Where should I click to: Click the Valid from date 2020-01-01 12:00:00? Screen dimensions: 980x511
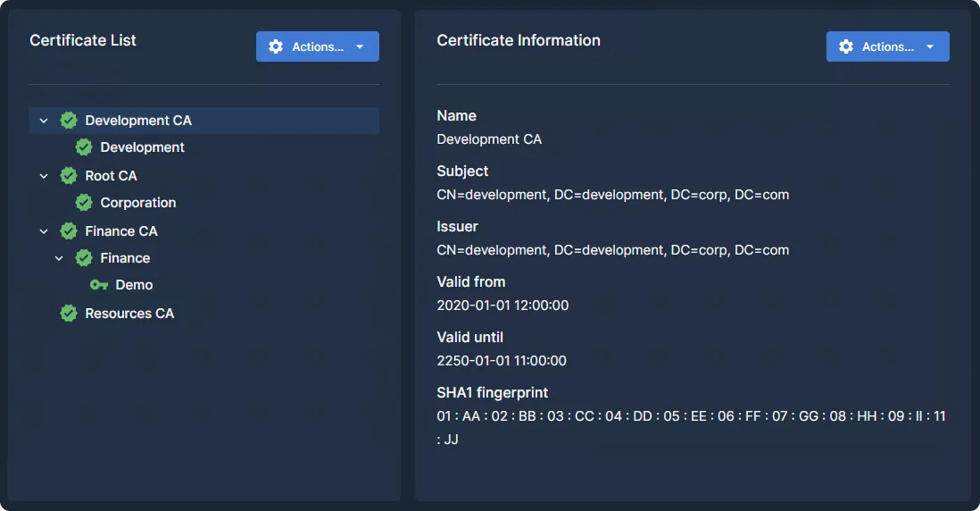[502, 306]
